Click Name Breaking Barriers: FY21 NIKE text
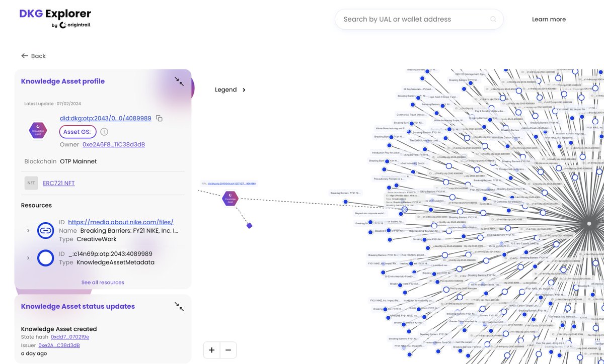Screen dimensions: 604x364 [x=118, y=231]
